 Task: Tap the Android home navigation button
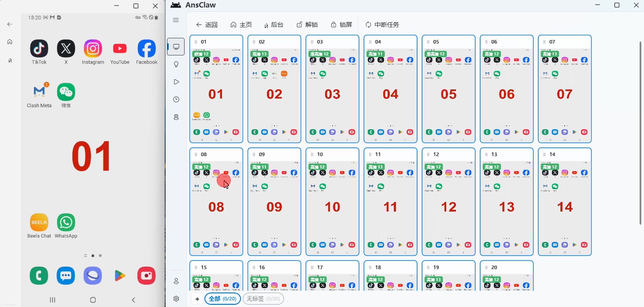[93, 300]
